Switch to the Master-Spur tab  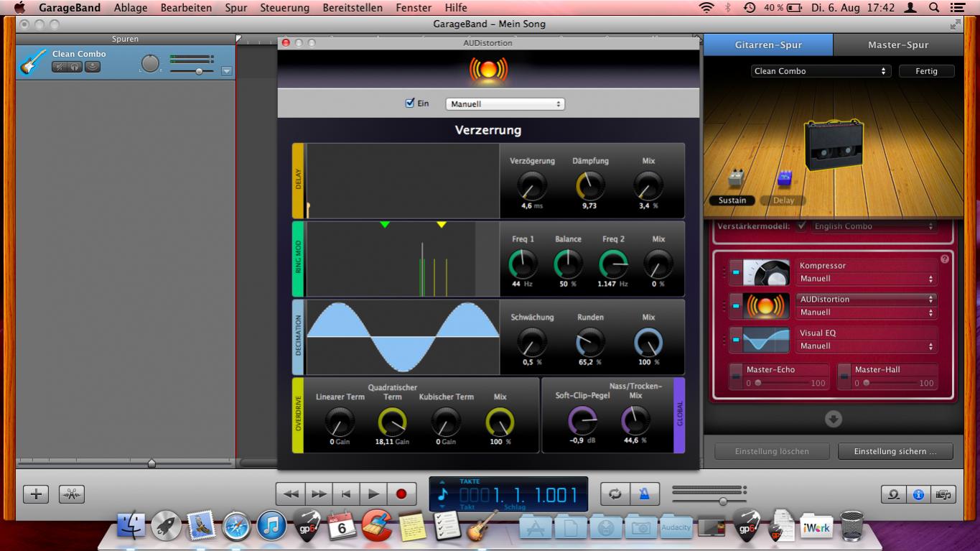point(897,45)
